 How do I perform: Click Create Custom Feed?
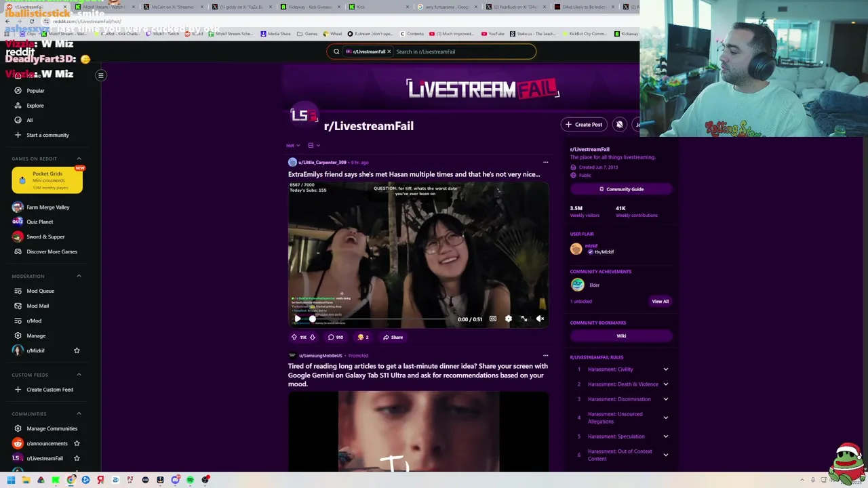[x=43, y=389]
